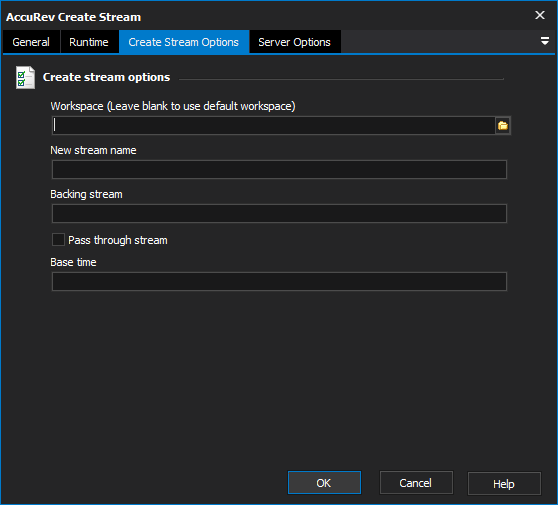The width and height of the screenshot is (558, 505).
Task: Click the Backing stream text field
Action: [x=279, y=214]
